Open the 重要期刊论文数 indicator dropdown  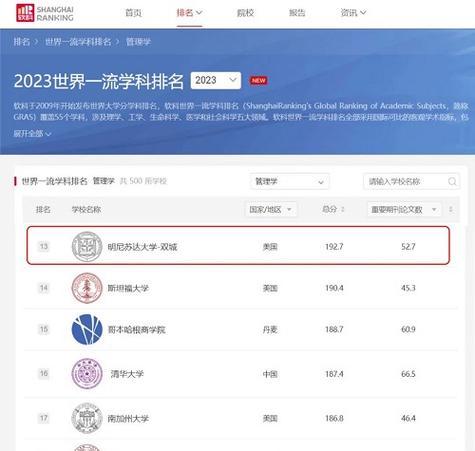pos(404,210)
